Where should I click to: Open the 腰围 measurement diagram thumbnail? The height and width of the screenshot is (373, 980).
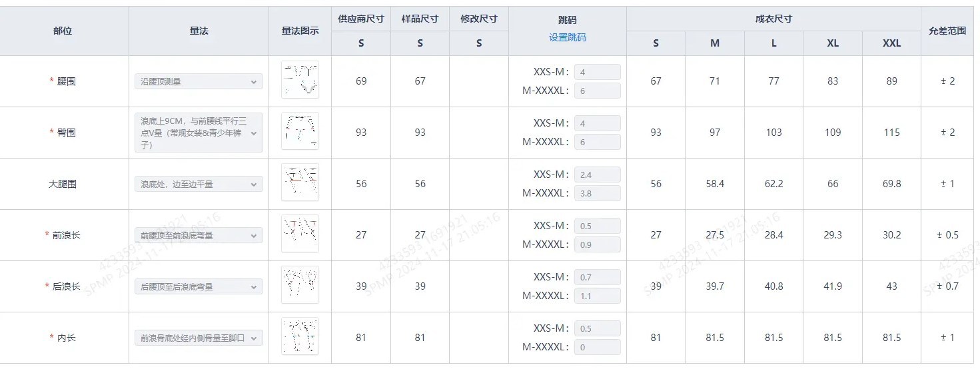pyautogui.click(x=300, y=80)
